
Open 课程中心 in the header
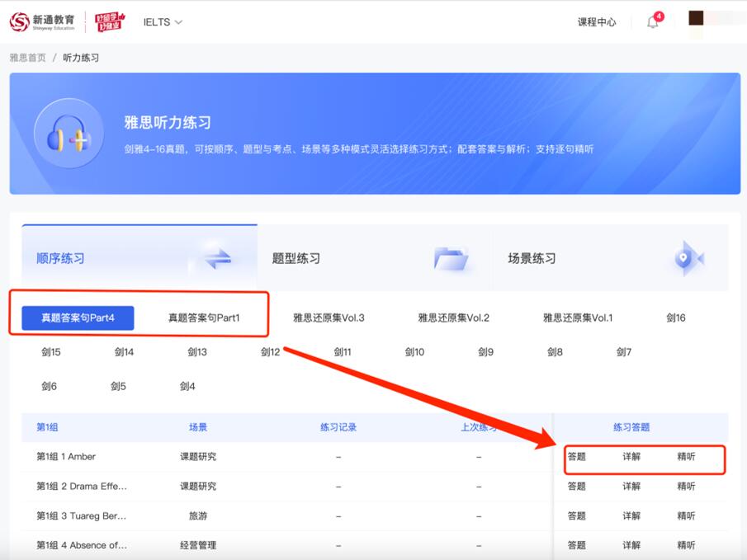pyautogui.click(x=597, y=22)
